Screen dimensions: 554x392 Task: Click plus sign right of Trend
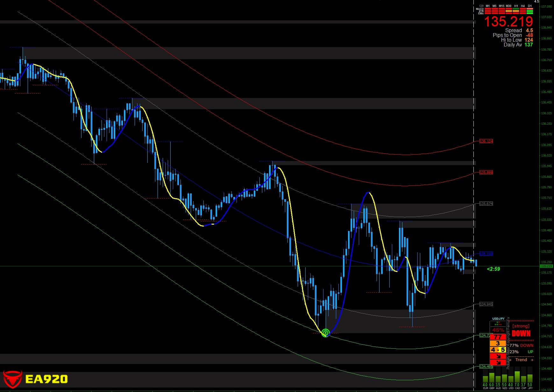click(x=532, y=360)
